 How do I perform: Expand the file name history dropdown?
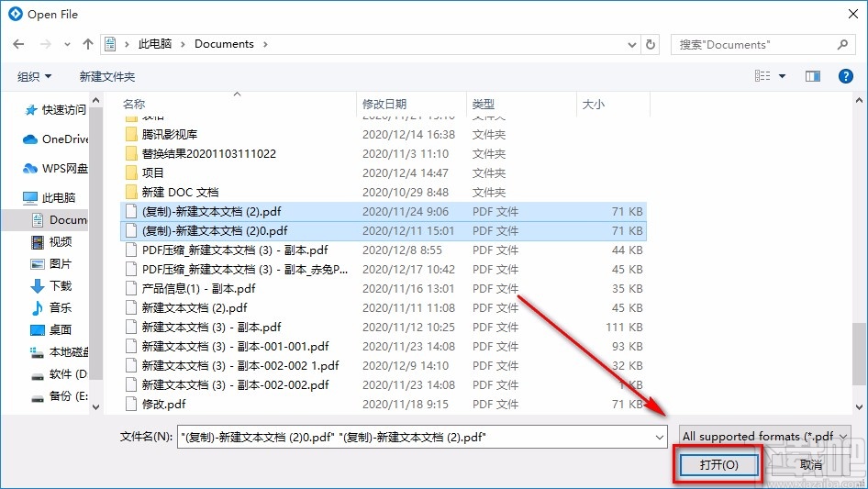click(x=660, y=438)
